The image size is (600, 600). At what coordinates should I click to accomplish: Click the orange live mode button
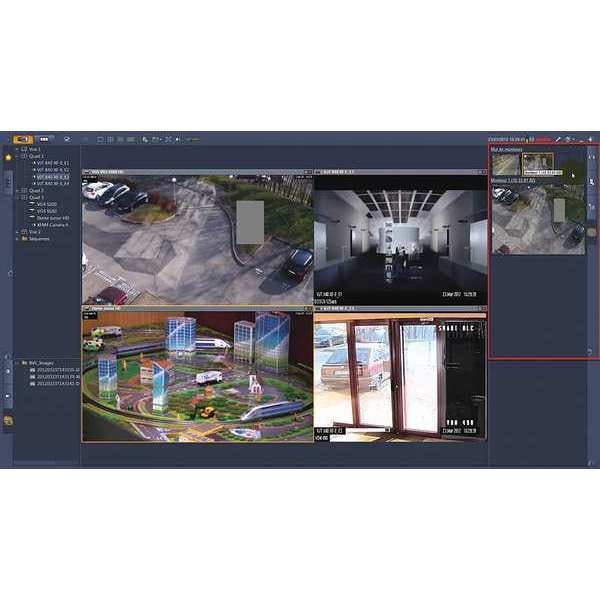coord(22,139)
